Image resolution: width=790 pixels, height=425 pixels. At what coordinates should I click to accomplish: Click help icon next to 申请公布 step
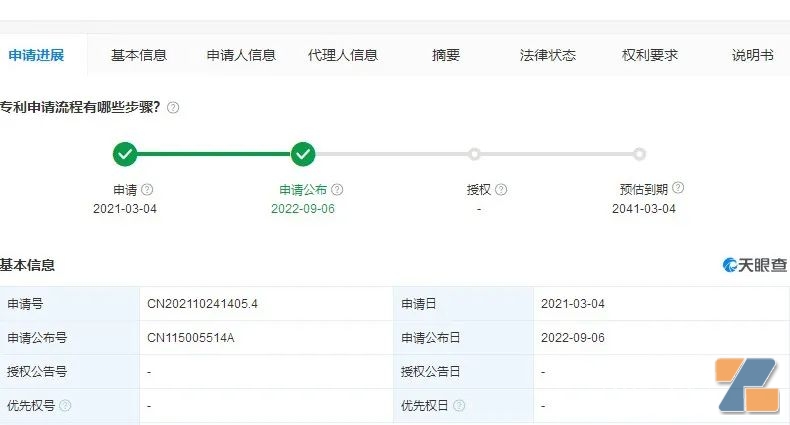point(337,189)
